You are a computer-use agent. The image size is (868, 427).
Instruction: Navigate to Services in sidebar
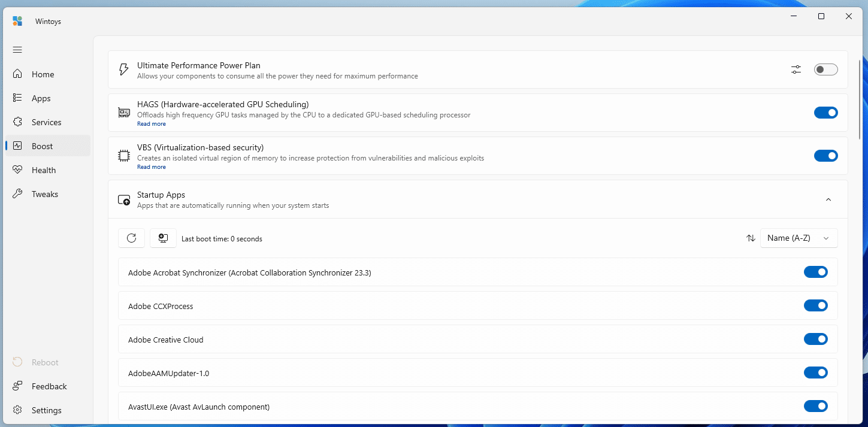point(46,122)
